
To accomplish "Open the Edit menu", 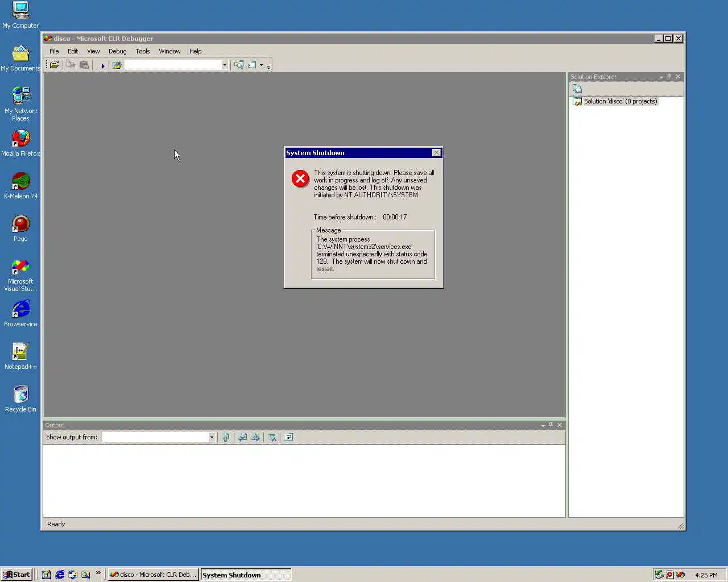I will coord(73,51).
